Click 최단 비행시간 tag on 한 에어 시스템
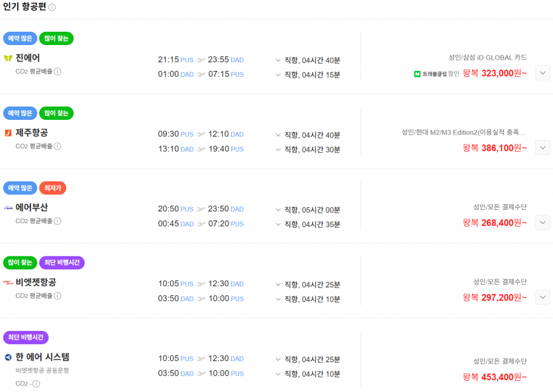The height and width of the screenshot is (392, 553). point(26,338)
